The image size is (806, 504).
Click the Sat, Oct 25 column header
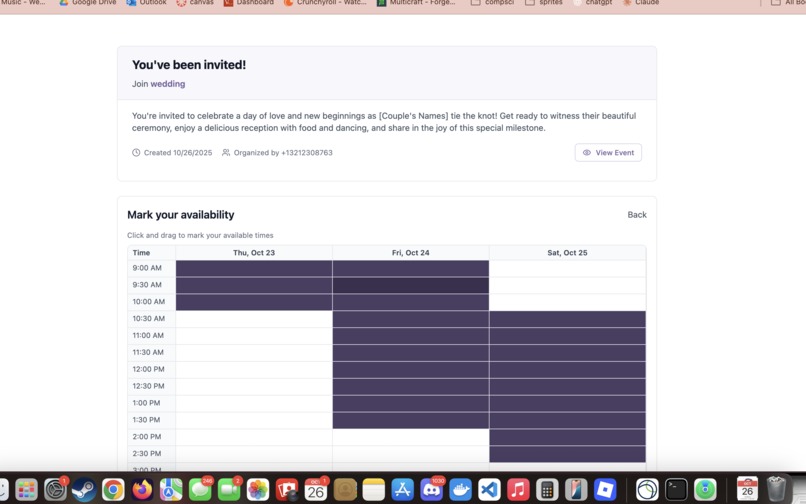click(x=567, y=253)
